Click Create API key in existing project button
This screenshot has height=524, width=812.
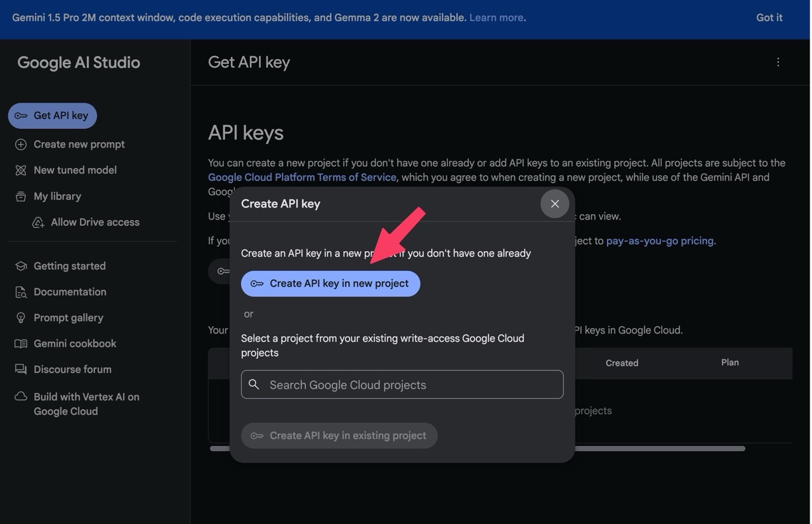(339, 436)
